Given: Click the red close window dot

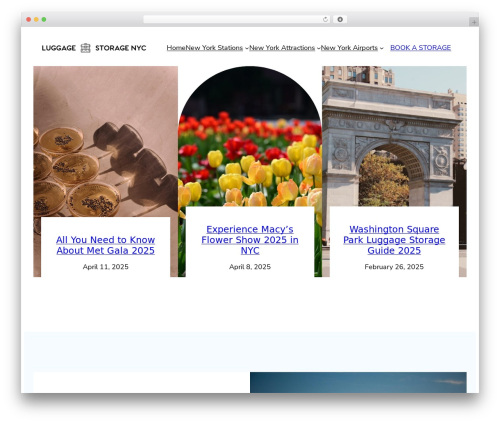Looking at the screenshot, I should click(x=29, y=19).
